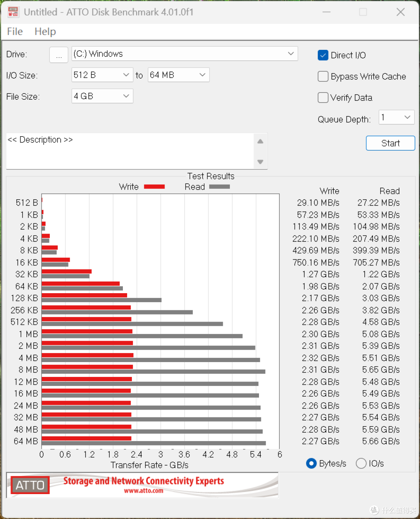Click inside the Description text box

point(129,151)
